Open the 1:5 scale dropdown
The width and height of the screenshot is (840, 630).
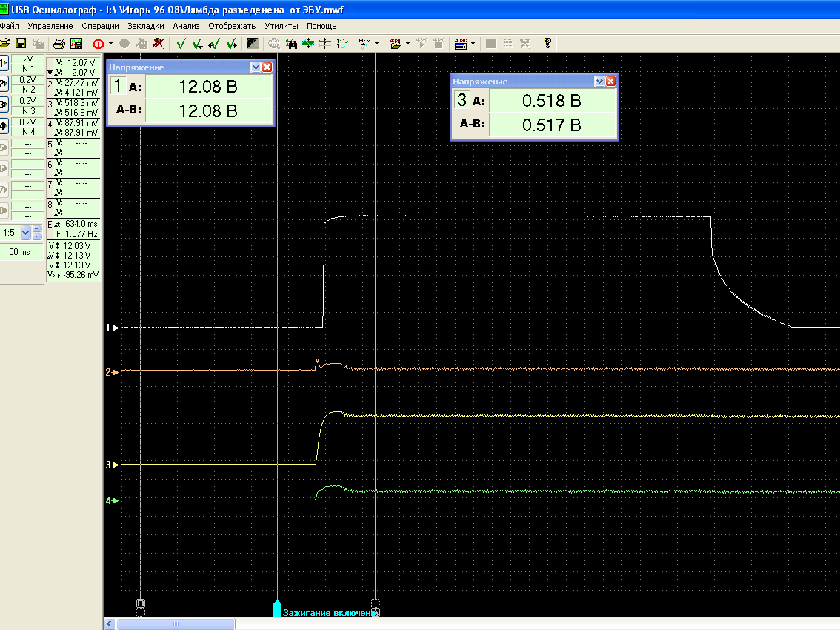pyautogui.click(x=27, y=233)
